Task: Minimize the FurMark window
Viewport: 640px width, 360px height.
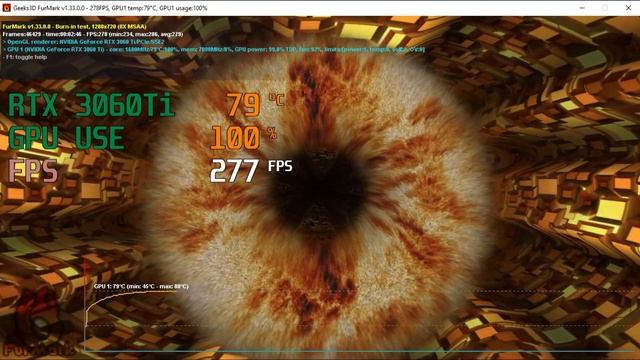Action: tap(582, 8)
